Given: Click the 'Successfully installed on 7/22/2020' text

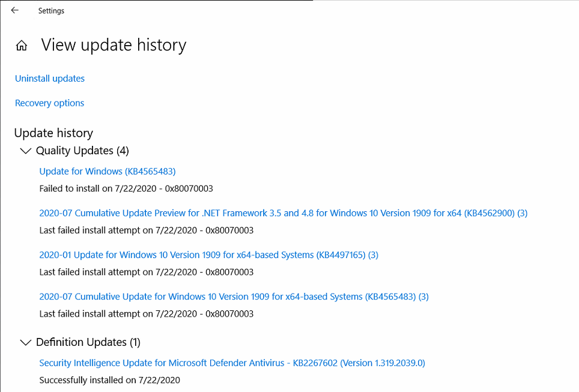Looking at the screenshot, I should coord(109,380).
